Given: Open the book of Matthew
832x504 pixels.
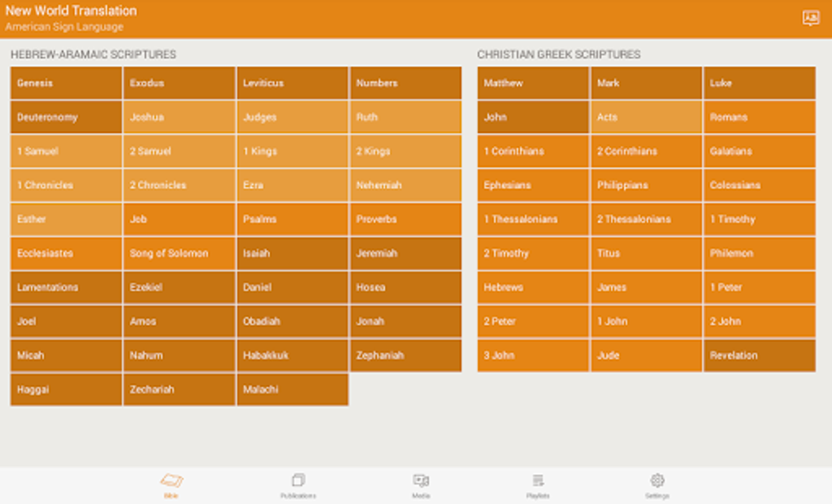Looking at the screenshot, I should pos(532,82).
